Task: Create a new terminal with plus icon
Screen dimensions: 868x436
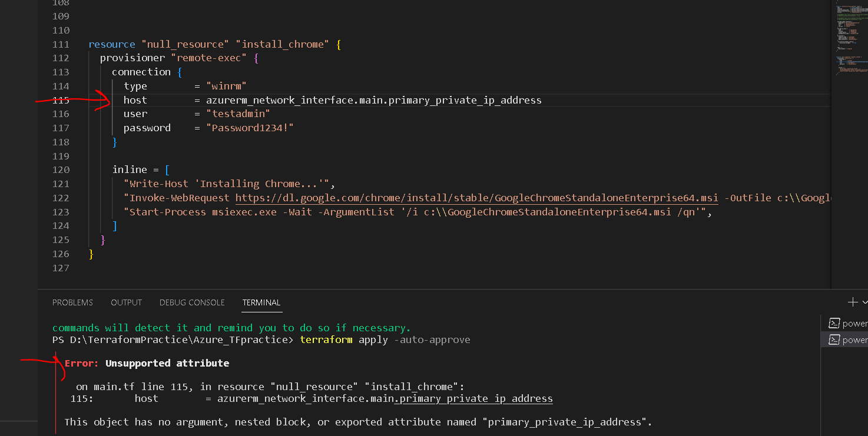Action: [853, 302]
